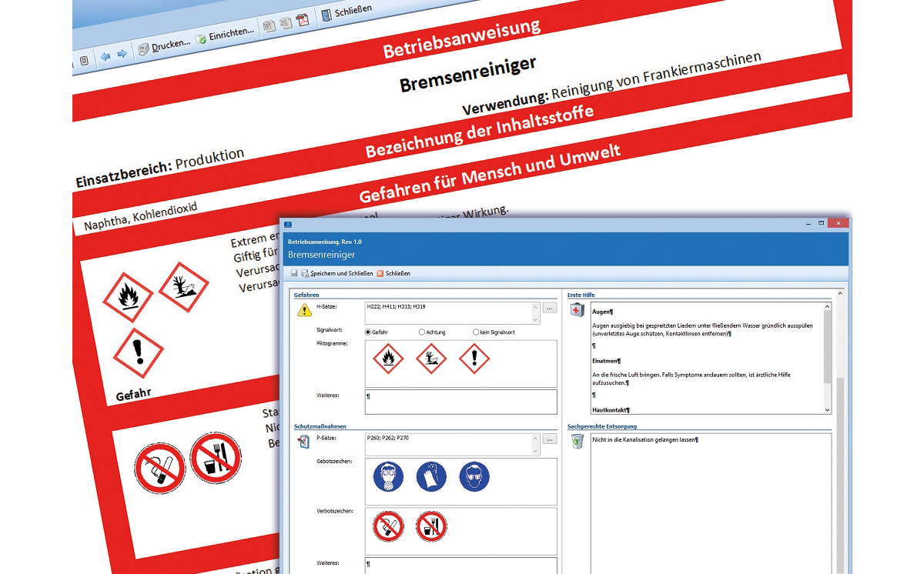Open H-Sätze selection with ellipsis button
This screenshot has width=924, height=574.
coord(549,308)
